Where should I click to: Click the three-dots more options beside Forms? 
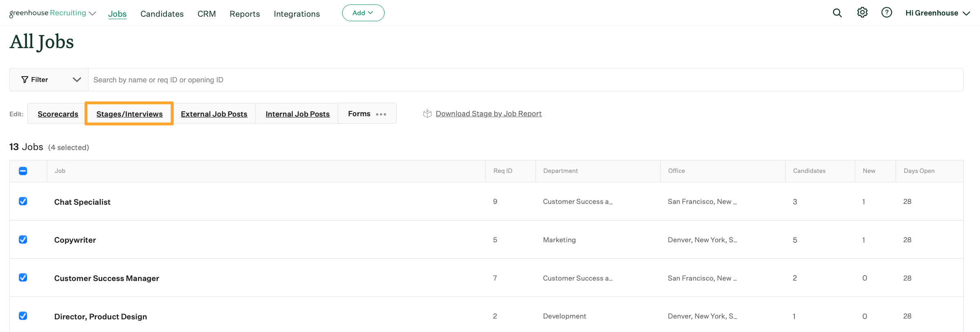(381, 114)
